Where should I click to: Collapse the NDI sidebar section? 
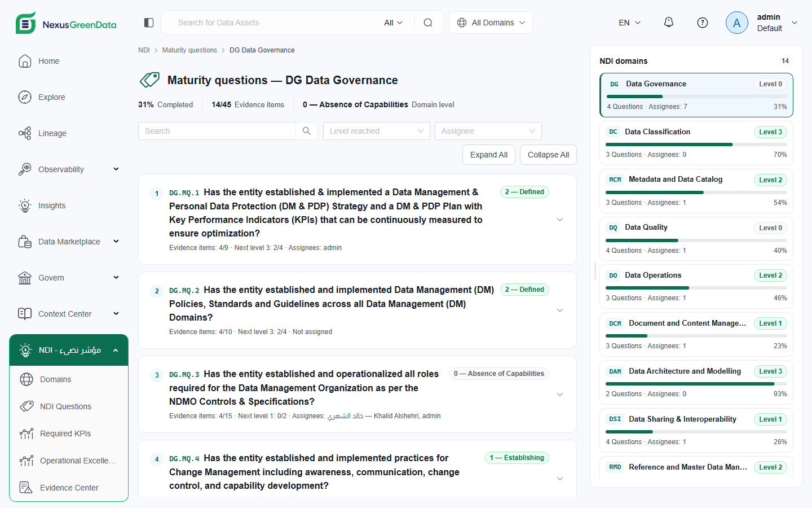(69, 350)
